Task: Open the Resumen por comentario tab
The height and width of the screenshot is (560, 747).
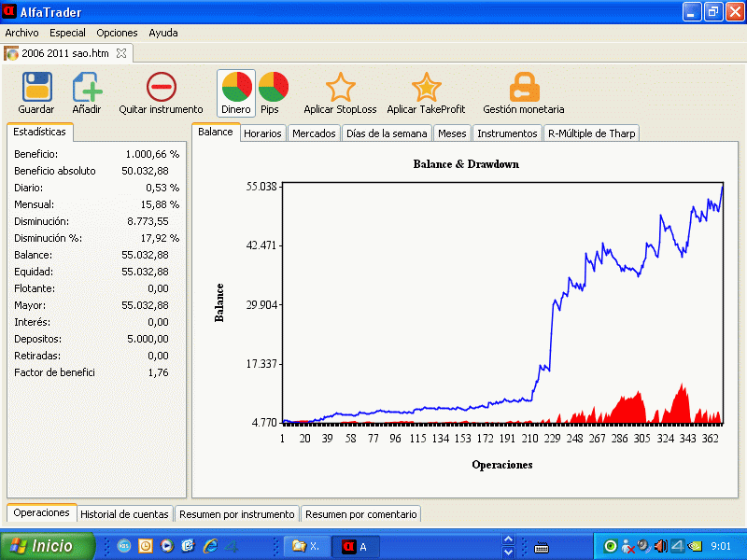Action: click(361, 514)
